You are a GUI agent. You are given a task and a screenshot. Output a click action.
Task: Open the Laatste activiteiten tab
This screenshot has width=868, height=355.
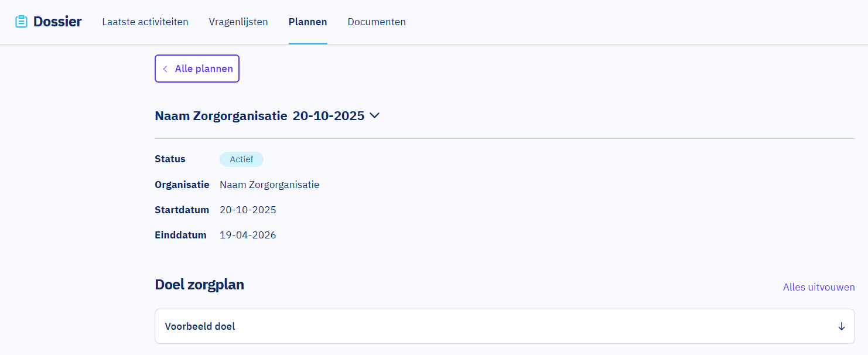tap(145, 22)
